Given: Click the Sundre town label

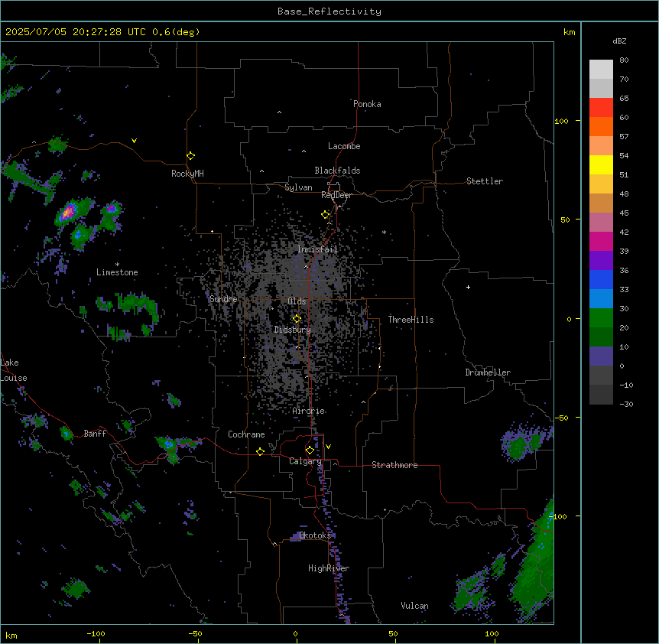Looking at the screenshot, I should 223,299.
